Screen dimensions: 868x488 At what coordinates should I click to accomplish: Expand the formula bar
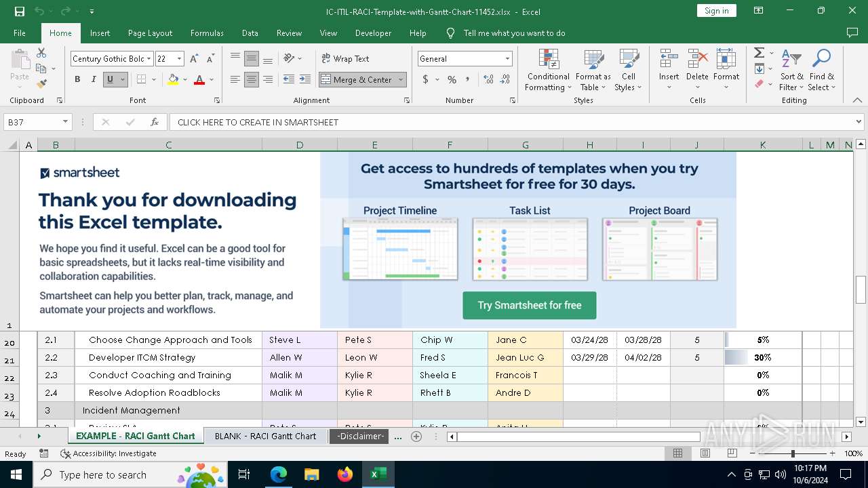(x=859, y=122)
